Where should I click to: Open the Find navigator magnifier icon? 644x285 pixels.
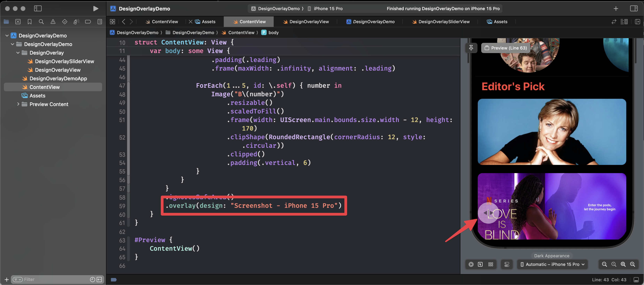[41, 22]
